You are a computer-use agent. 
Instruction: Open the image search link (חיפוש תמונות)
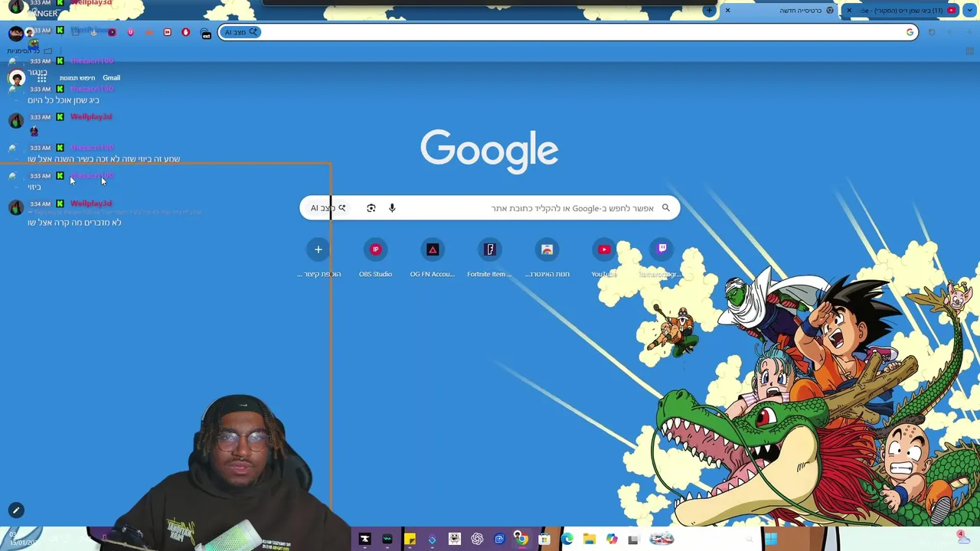coord(77,78)
